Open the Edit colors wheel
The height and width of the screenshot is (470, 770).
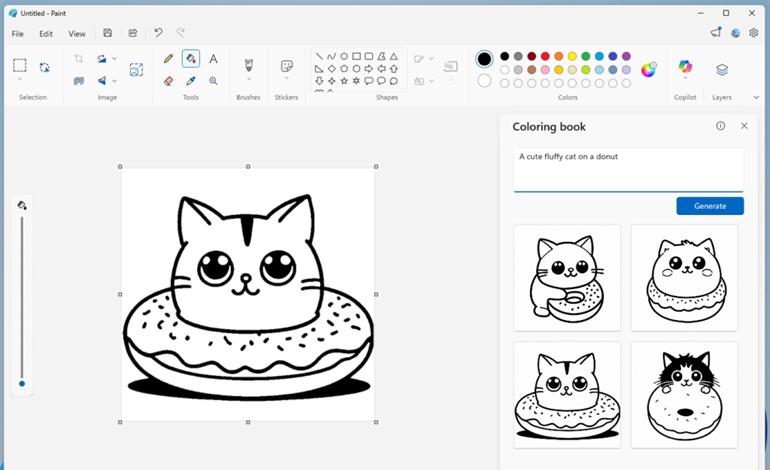pyautogui.click(x=649, y=69)
